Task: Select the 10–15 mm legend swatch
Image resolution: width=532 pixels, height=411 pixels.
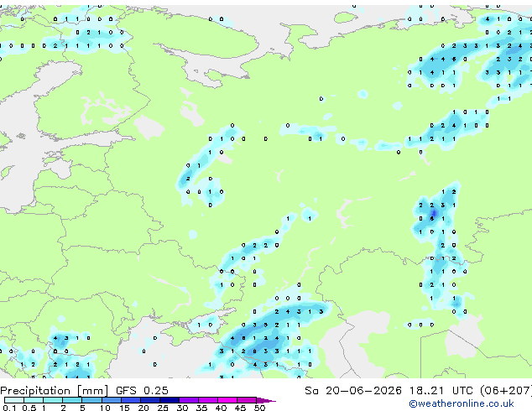Action: pyautogui.click(x=111, y=400)
